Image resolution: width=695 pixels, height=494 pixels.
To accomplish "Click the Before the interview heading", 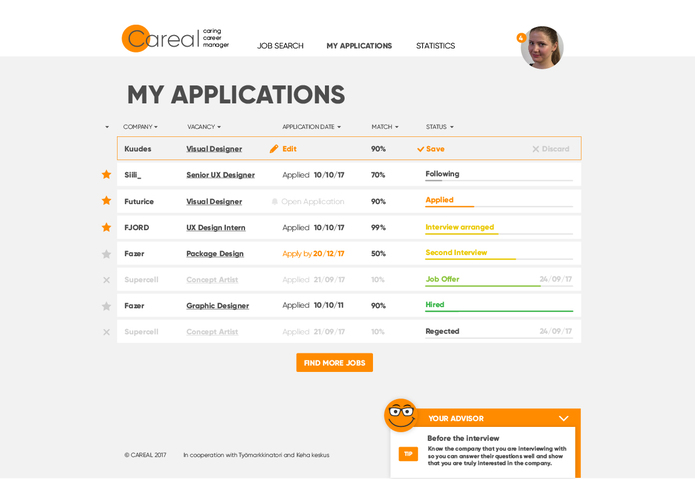I will pyautogui.click(x=463, y=438).
